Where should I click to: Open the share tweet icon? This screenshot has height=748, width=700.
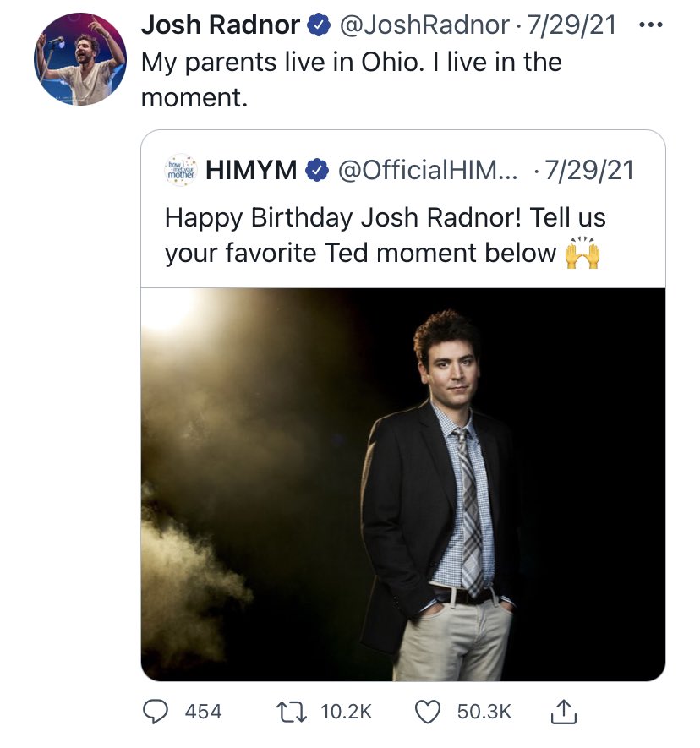pyautogui.click(x=564, y=713)
